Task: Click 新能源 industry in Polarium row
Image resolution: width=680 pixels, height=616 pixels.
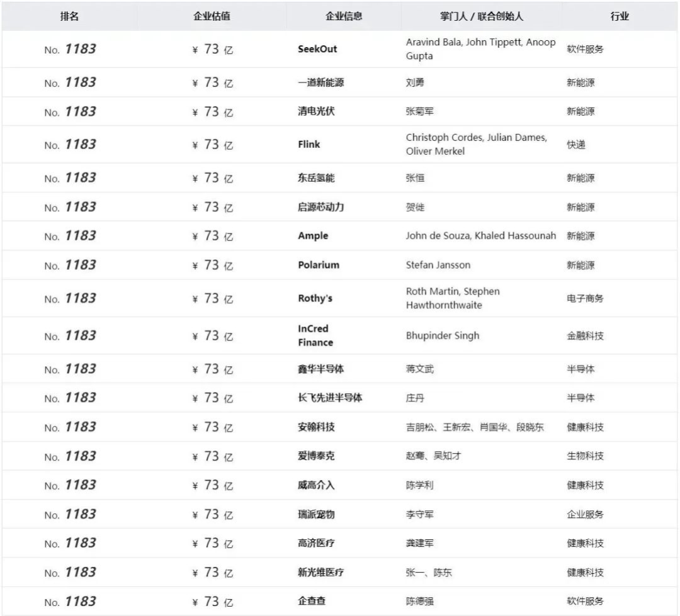Action: pyautogui.click(x=581, y=265)
